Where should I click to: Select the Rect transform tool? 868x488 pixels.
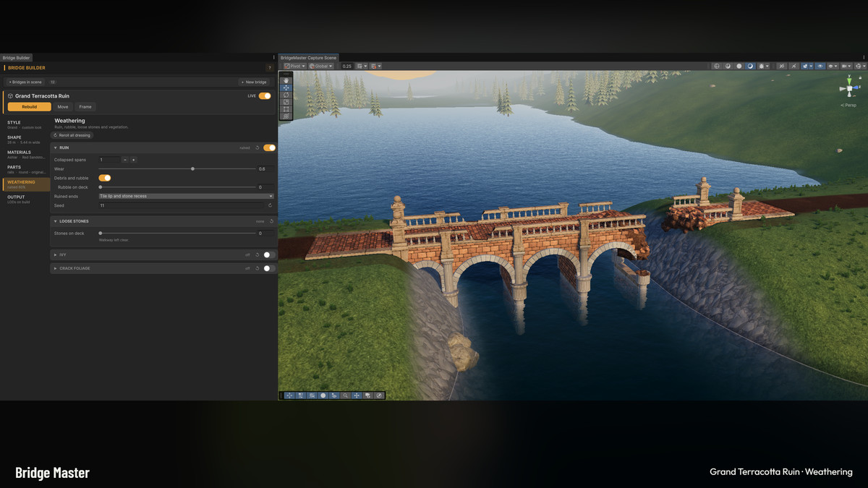(x=286, y=109)
